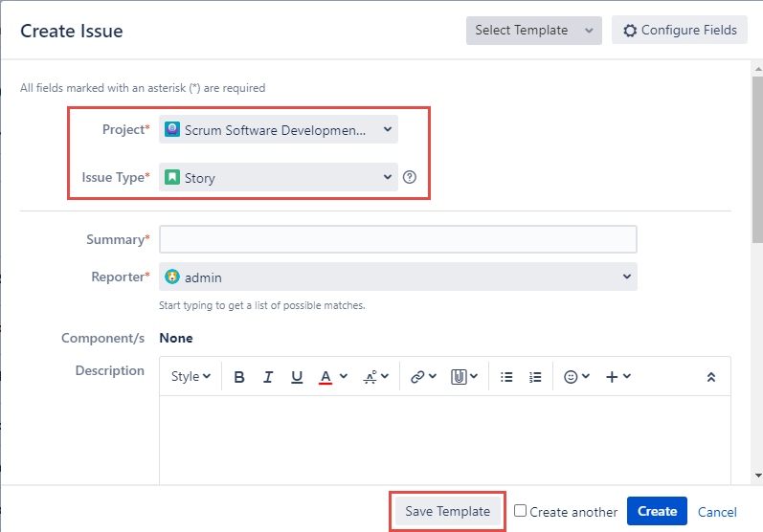Open the Style text format menu

pos(191,377)
